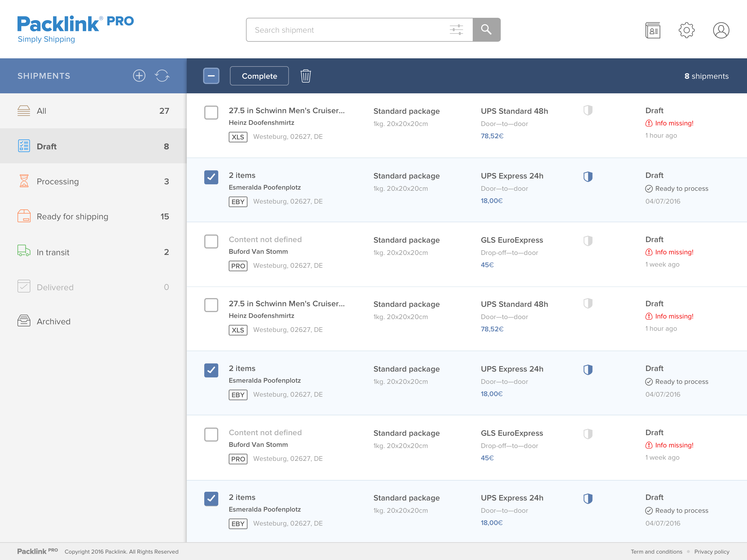Click the Complete button

click(259, 76)
